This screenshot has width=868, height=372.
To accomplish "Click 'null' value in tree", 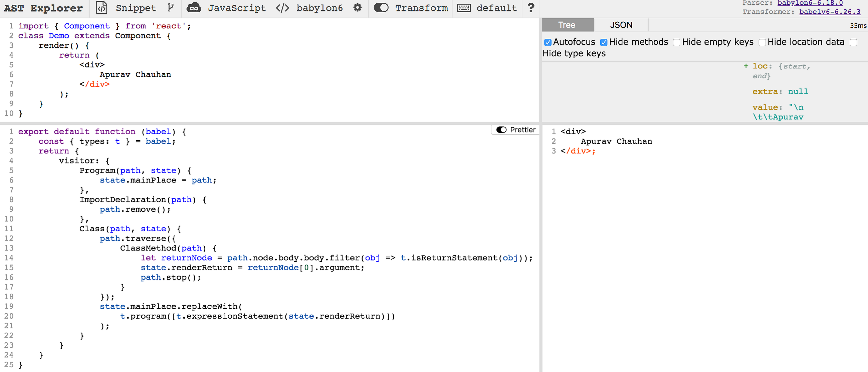I will pyautogui.click(x=798, y=91).
